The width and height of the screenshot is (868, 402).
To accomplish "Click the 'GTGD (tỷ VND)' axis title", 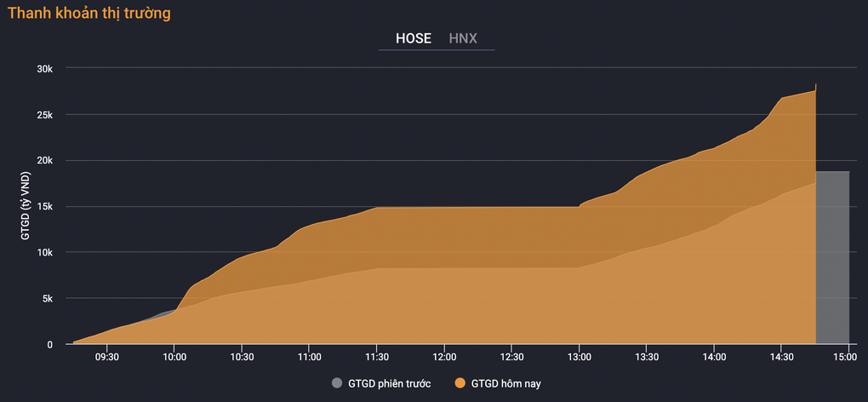I will click(26, 206).
